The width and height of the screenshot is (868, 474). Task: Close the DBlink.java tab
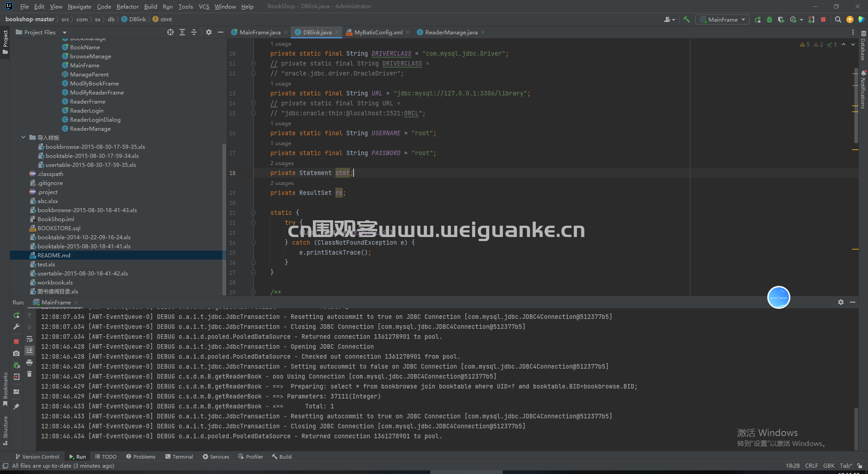[337, 32]
